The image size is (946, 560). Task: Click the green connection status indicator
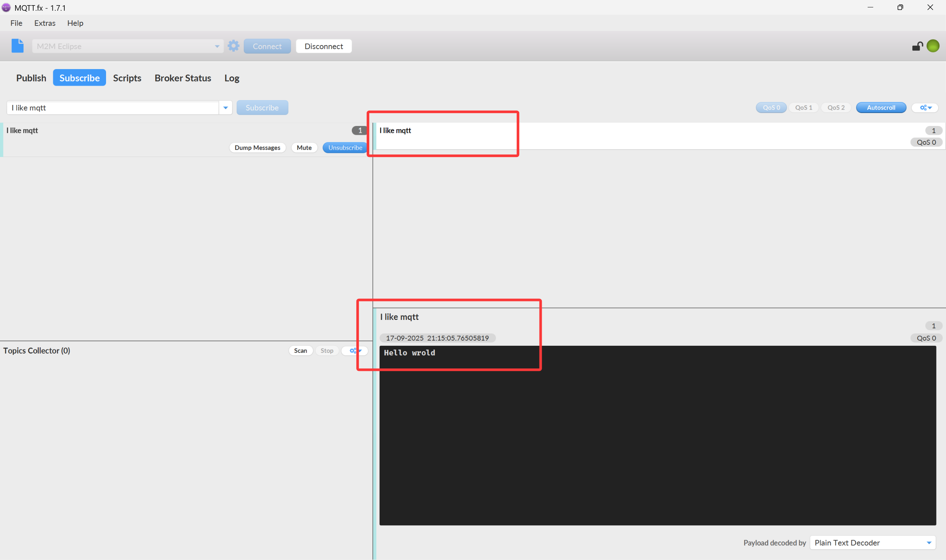pos(933,46)
